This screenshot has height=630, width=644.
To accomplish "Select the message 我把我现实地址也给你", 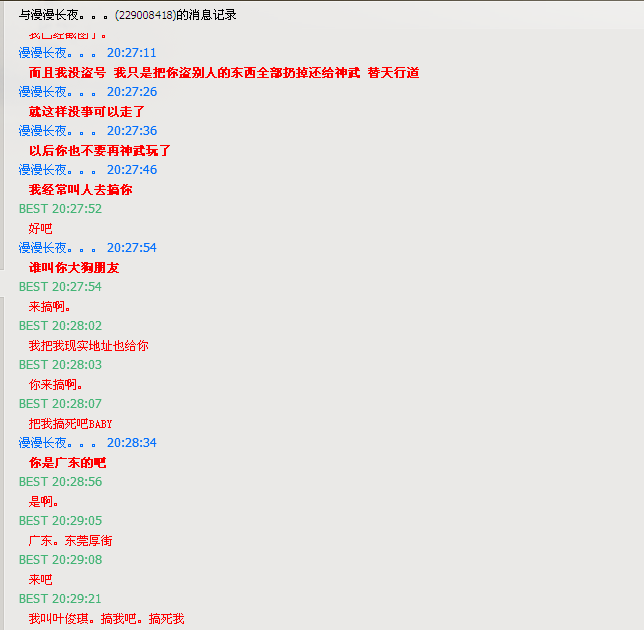I will pyautogui.click(x=88, y=346).
